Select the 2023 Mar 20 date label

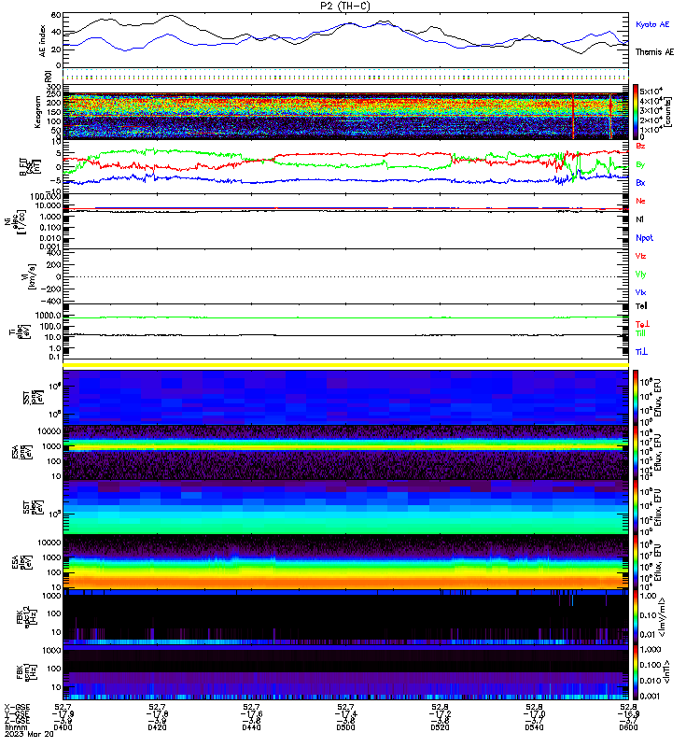pyautogui.click(x=29, y=734)
